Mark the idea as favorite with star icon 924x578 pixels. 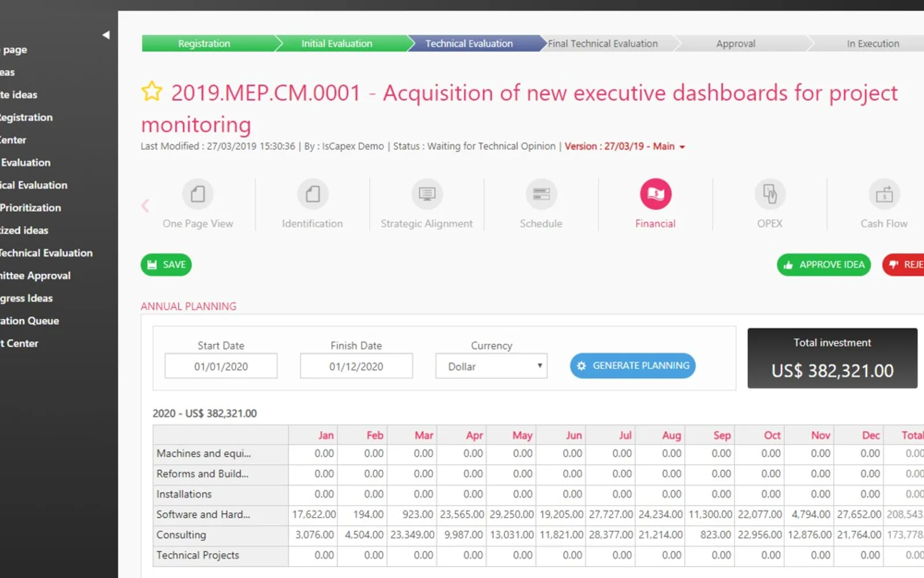click(152, 92)
